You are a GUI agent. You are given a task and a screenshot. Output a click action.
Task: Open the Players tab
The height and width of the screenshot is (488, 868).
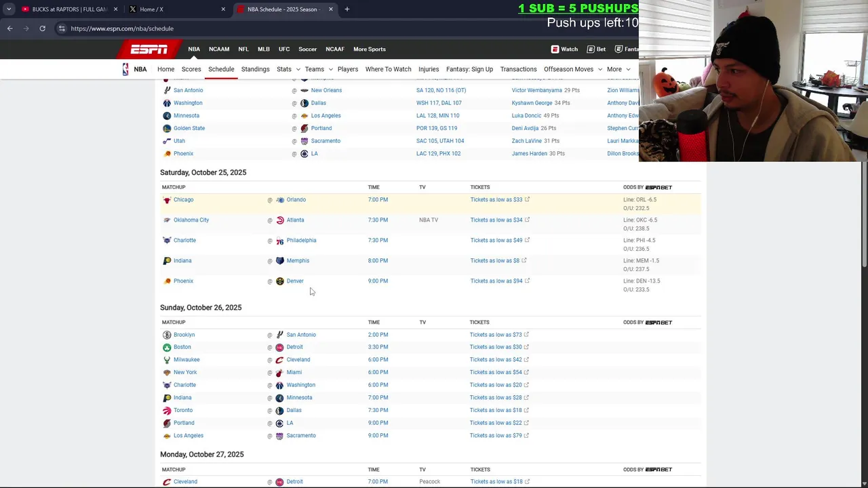coord(348,69)
